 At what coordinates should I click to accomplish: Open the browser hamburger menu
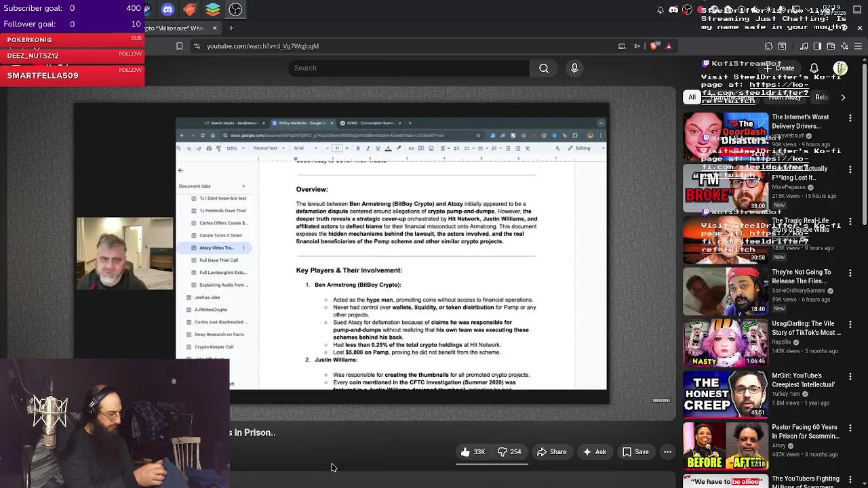(858, 46)
